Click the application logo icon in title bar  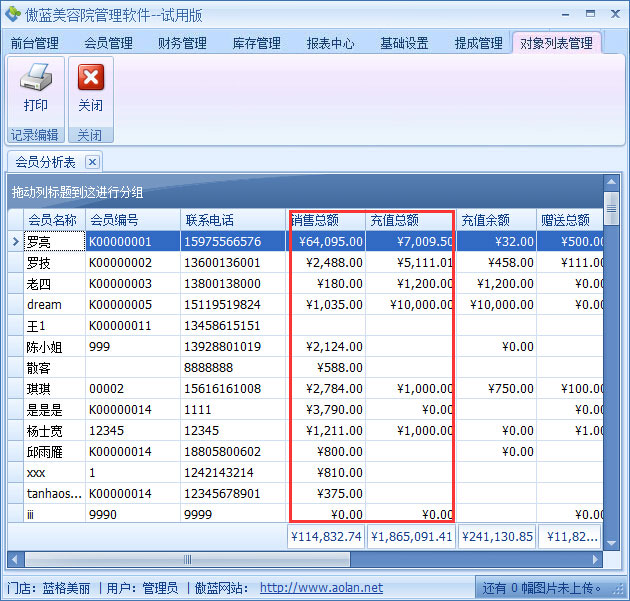pos(13,14)
